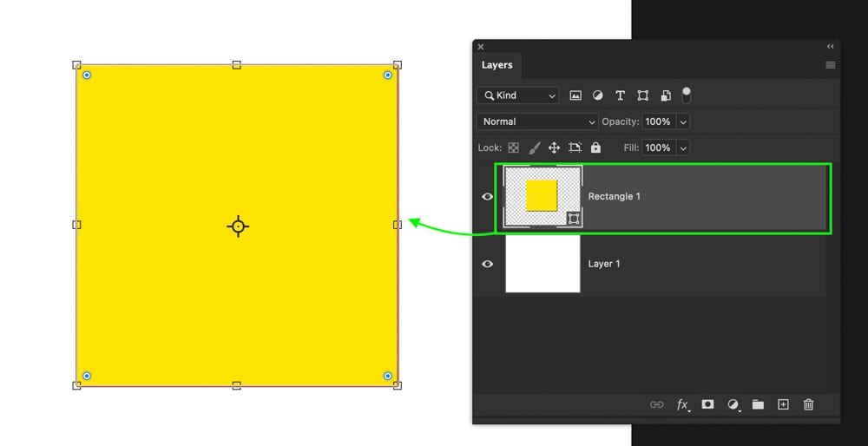Click the Opacity label
The height and width of the screenshot is (446, 868).
[621, 121]
